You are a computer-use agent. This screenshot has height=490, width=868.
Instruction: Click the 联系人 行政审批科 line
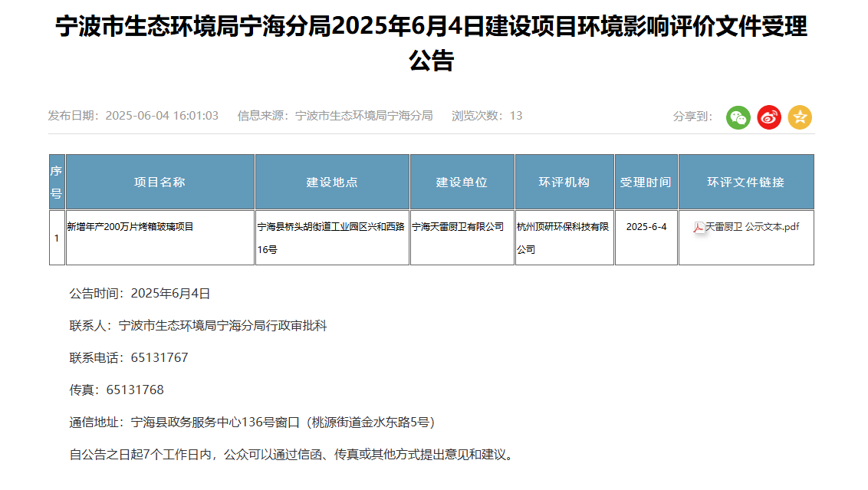(x=198, y=326)
